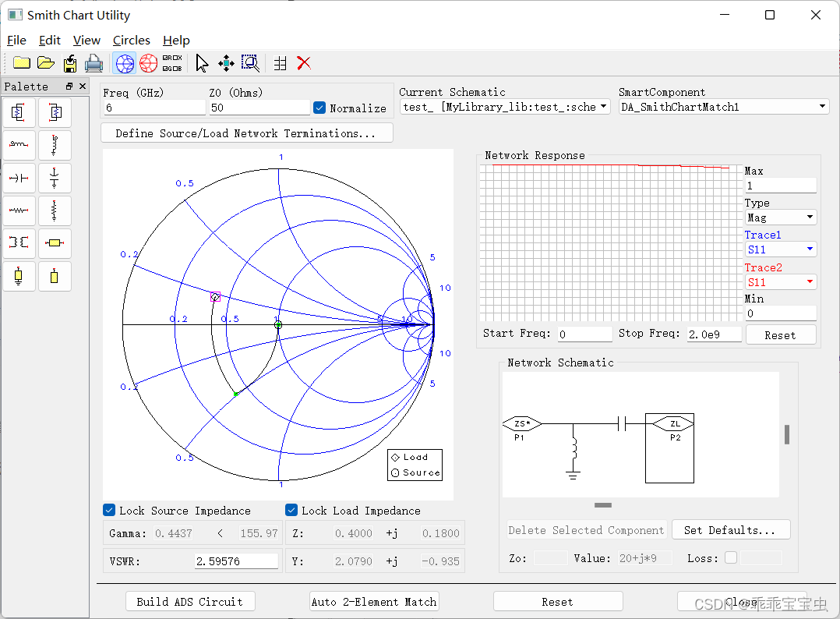Pick the series capacitor palette component
Screen dimensions: 840x619
(x=19, y=178)
